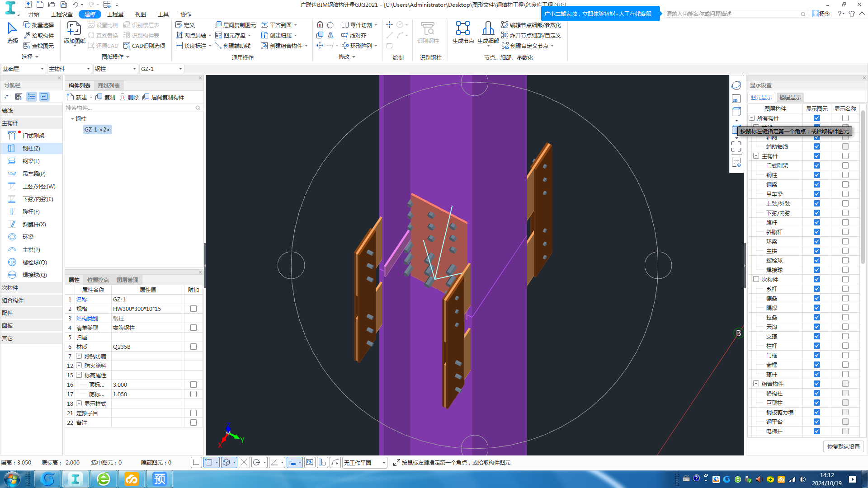
Task: Collapse the 次构件 group in display settings
Action: 756,279
